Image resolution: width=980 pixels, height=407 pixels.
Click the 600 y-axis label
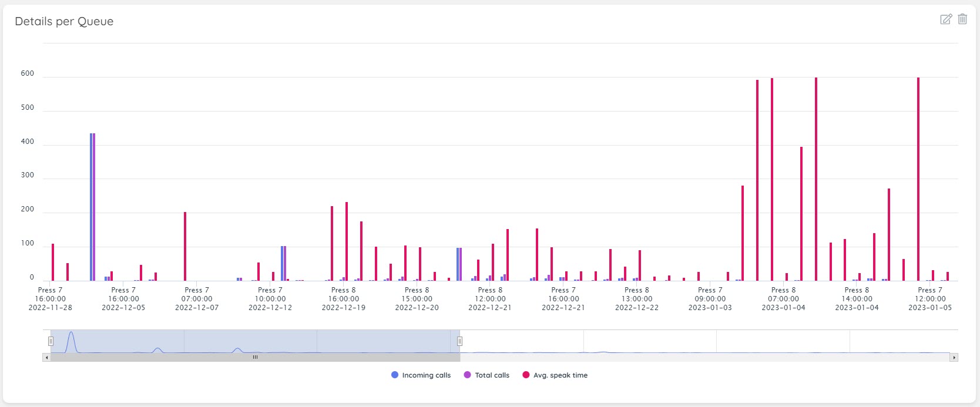27,73
